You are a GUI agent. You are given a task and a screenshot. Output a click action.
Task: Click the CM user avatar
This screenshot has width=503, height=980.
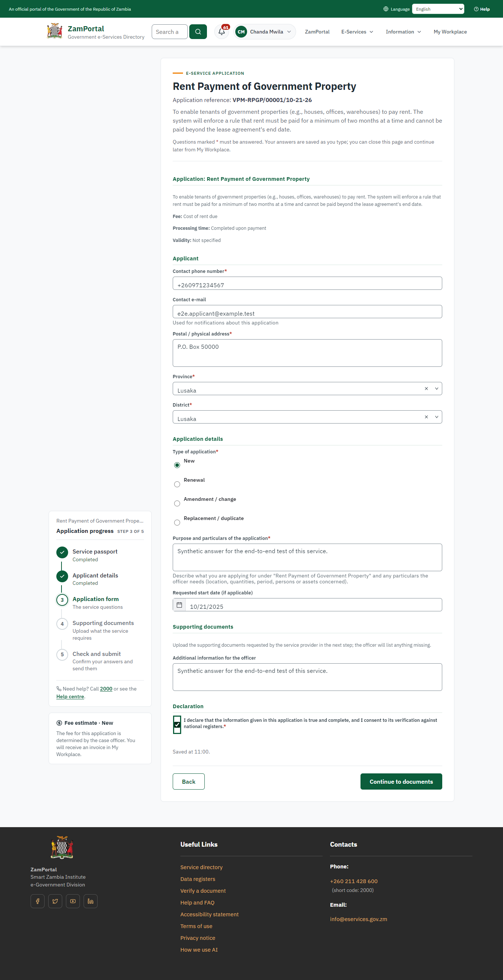coord(241,32)
